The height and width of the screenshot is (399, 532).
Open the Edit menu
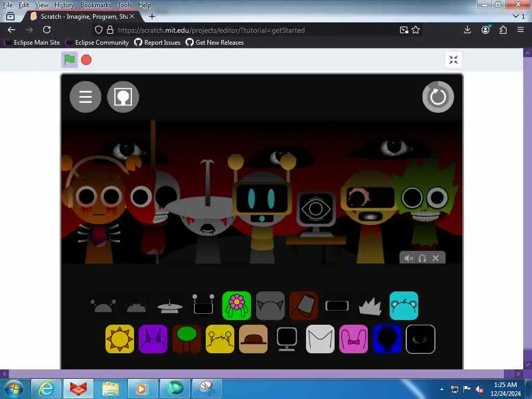(24, 5)
